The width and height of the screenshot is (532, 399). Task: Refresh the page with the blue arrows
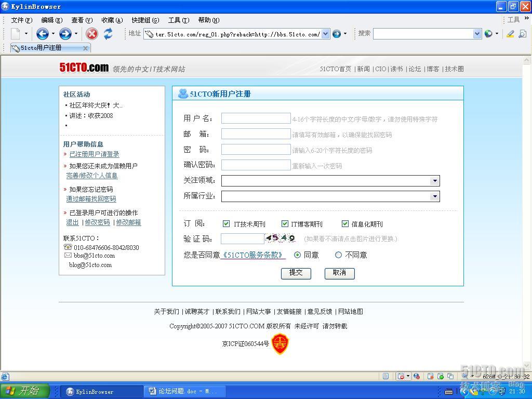coord(108,34)
